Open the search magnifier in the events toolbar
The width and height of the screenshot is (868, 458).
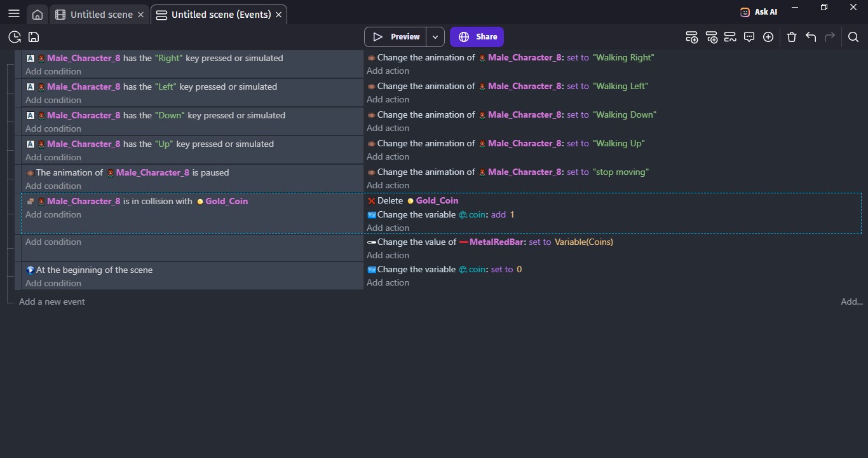click(853, 37)
